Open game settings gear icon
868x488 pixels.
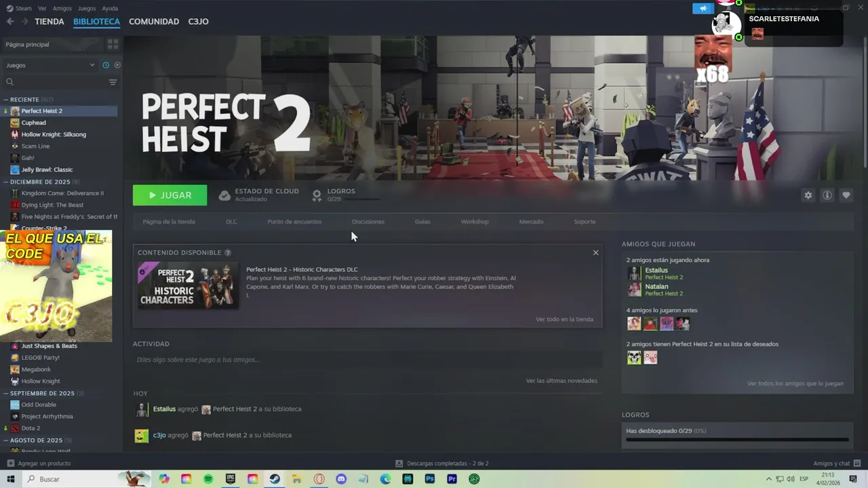(808, 195)
